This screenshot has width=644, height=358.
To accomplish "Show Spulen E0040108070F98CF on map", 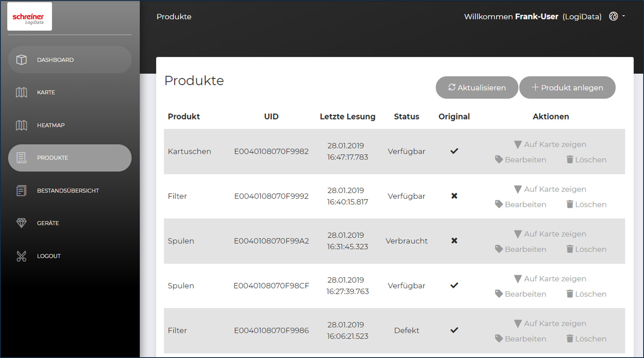I will click(x=550, y=279).
